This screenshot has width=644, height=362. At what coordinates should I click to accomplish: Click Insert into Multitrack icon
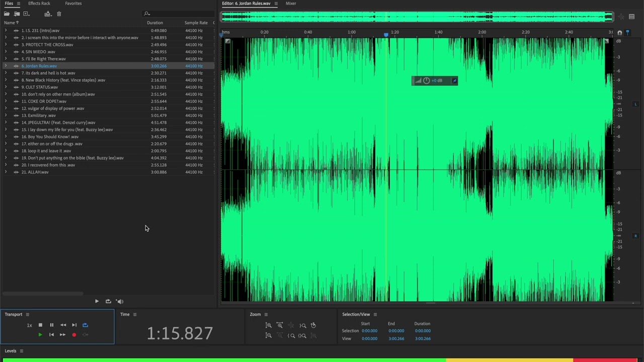(47, 14)
